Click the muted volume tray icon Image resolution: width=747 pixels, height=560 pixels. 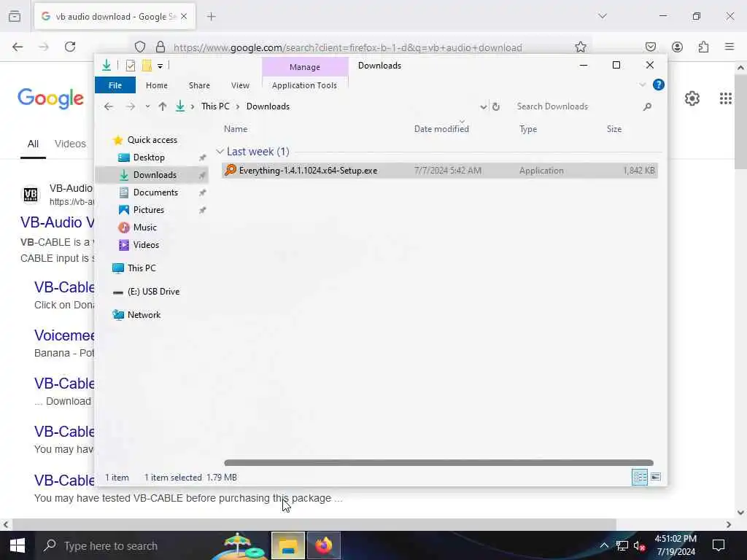(639, 545)
